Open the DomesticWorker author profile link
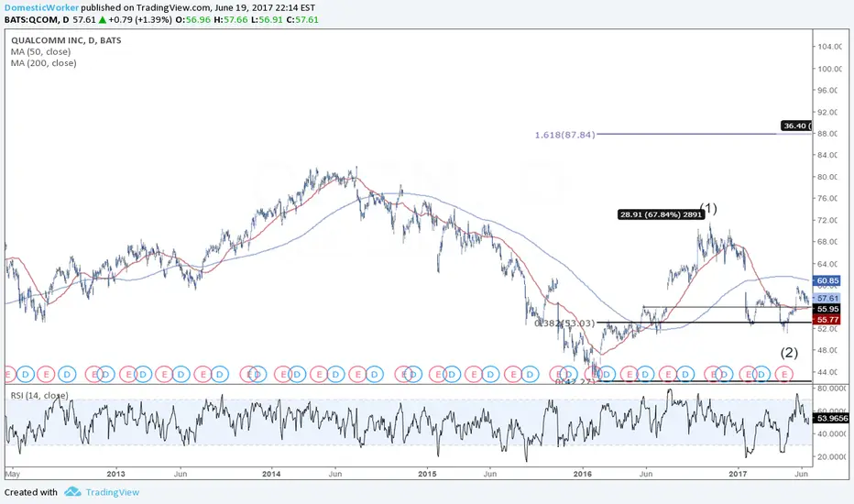Viewport: 854px width, 504px height. coord(41,7)
